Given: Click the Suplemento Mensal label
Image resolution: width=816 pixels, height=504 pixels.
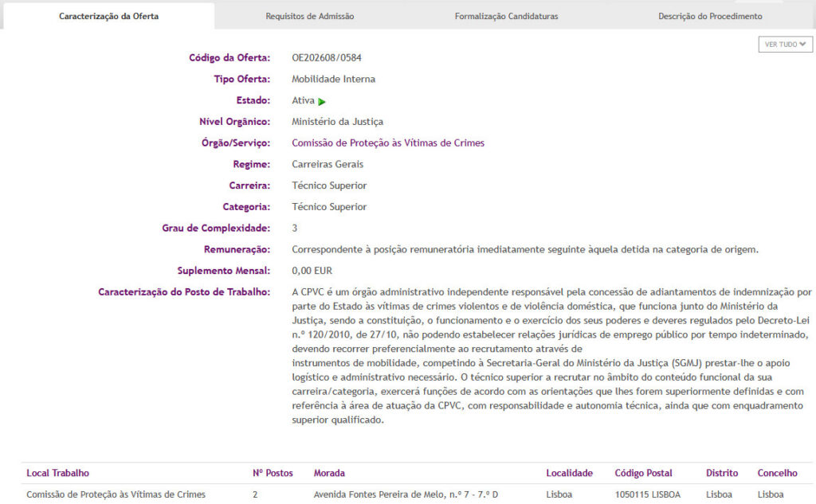Looking at the screenshot, I should point(224,271).
